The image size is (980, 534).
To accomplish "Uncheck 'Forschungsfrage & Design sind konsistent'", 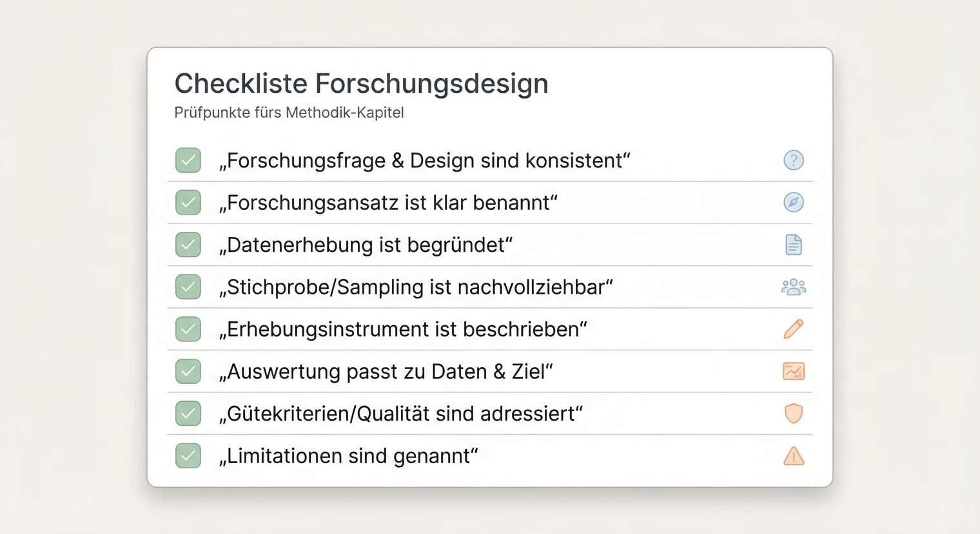I will [x=188, y=160].
